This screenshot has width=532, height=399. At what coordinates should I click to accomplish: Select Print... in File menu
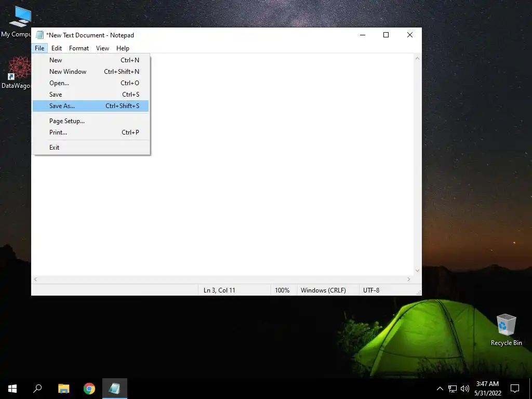pos(90,132)
